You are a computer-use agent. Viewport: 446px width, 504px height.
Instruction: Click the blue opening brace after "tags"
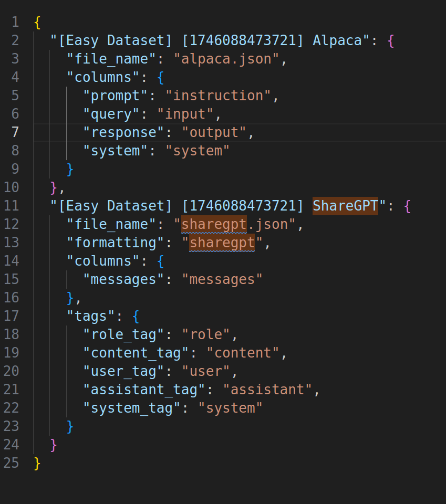[x=136, y=317]
